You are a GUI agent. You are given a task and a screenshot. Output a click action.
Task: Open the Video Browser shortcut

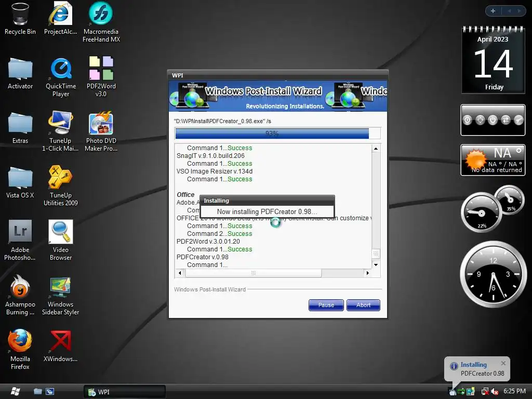coord(60,241)
